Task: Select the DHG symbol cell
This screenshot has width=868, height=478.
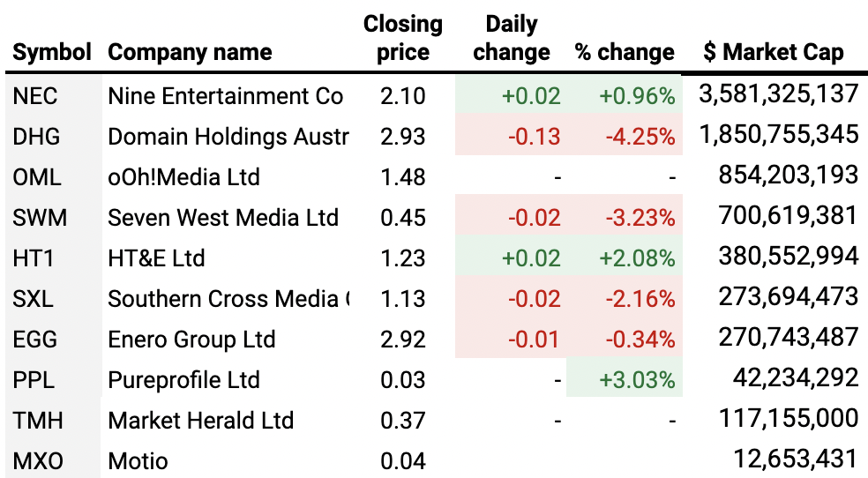Action: click(x=37, y=137)
